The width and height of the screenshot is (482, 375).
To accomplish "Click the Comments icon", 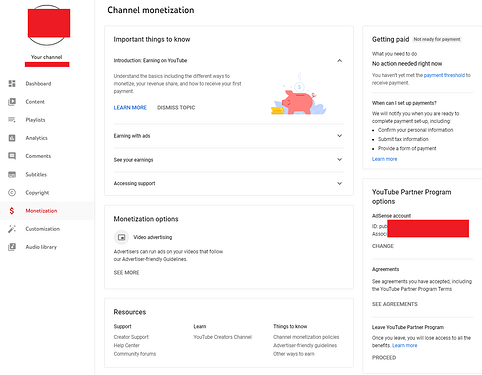I will point(12,156).
